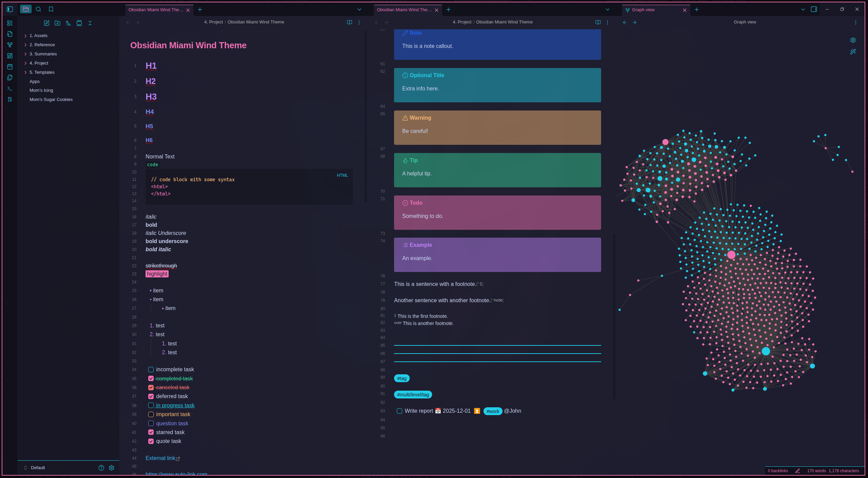Open the command palette terminal icon
Image resolution: width=868 pixels, height=478 pixels.
click(10, 88)
